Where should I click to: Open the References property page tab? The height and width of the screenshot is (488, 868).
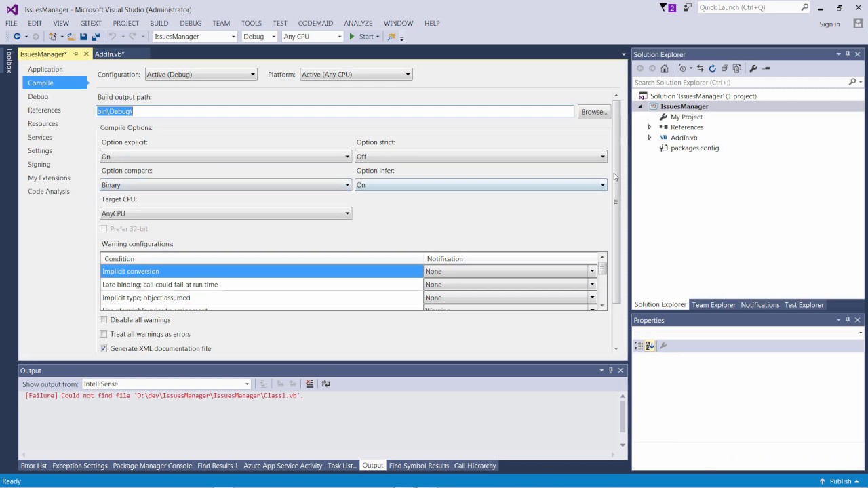pyautogui.click(x=44, y=110)
